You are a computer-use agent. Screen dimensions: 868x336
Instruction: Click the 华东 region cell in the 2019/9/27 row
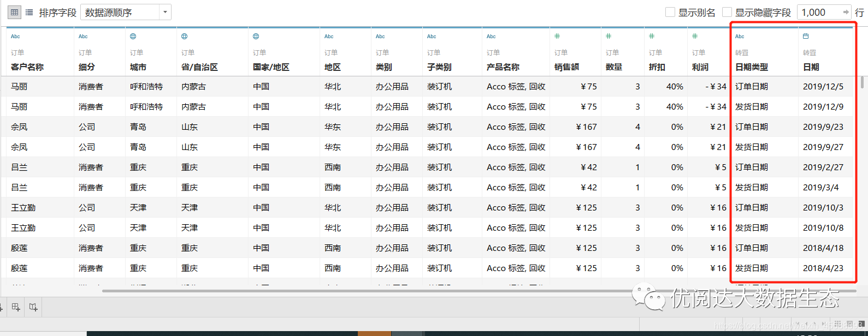tap(333, 147)
